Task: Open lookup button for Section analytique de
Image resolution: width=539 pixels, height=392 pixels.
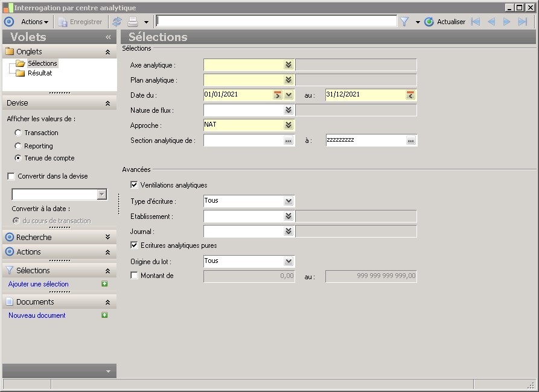Action: coord(289,141)
